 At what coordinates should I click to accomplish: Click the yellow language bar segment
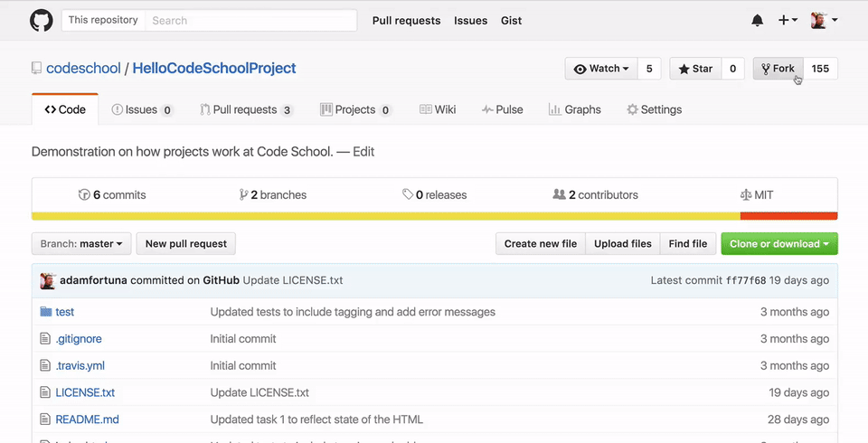click(x=386, y=216)
